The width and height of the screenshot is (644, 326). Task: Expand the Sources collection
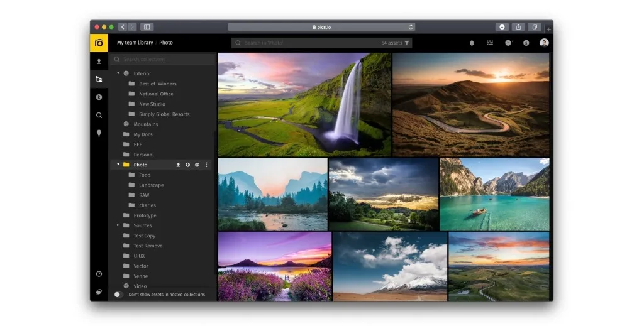pyautogui.click(x=118, y=225)
